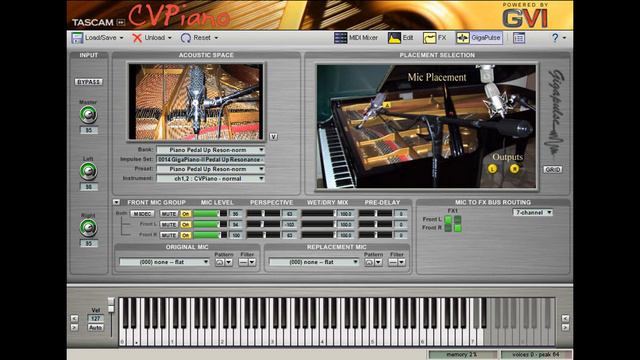Open the Original Mic model dropdown
640x360 pixels.
(x=164, y=262)
